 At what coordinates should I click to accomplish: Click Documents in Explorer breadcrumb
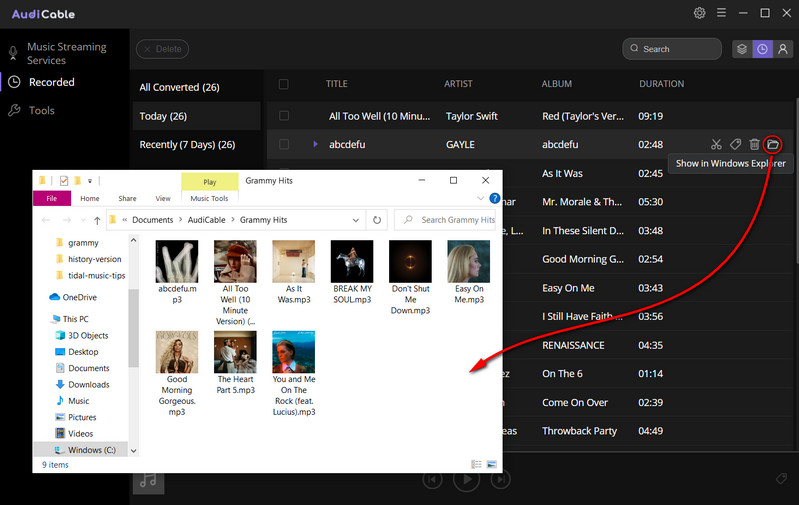[x=152, y=220]
